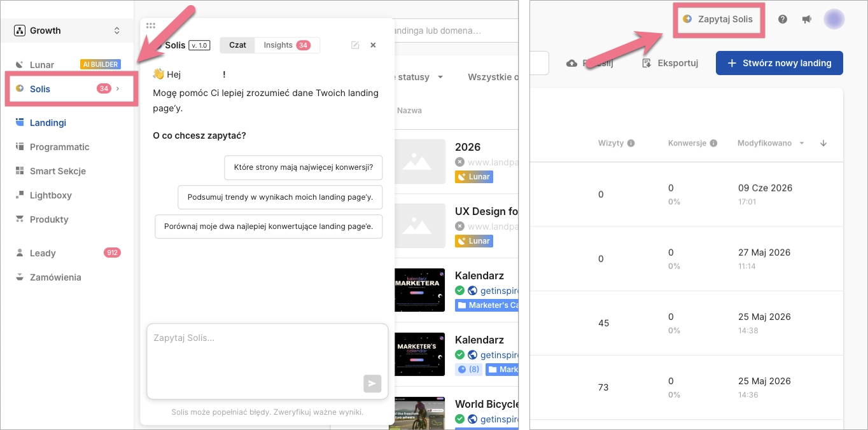Click the Produkty cart icon
Image resolution: width=868 pixels, height=430 pixels.
tap(19, 219)
